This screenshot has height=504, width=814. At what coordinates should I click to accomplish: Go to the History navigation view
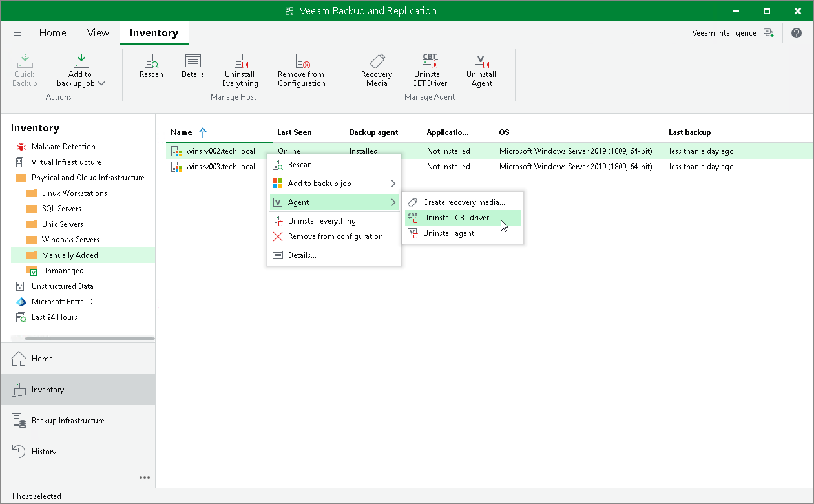tap(78, 452)
